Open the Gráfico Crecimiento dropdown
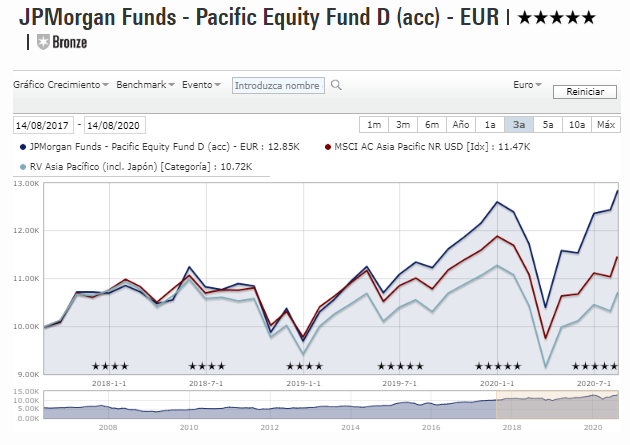The image size is (630, 445). [60, 85]
